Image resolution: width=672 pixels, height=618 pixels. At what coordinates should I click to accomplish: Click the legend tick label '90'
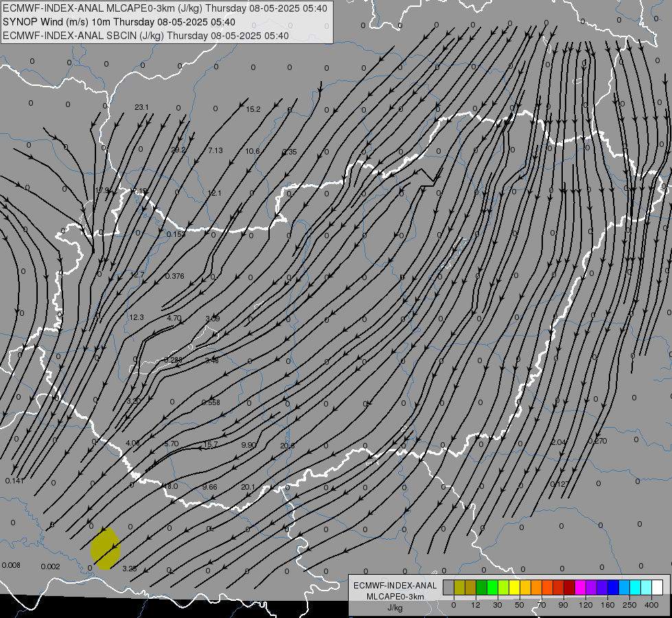click(563, 605)
